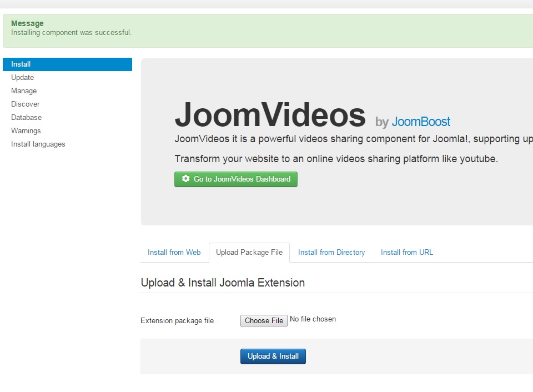Click the 'Upload & Install Joomla Extension' heading
This screenshot has width=533, height=392.
[223, 283]
